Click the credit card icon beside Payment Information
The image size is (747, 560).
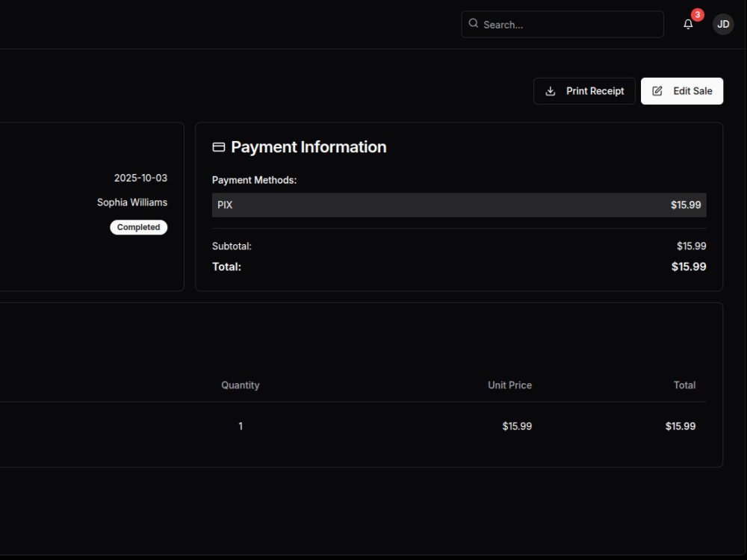[x=219, y=147]
